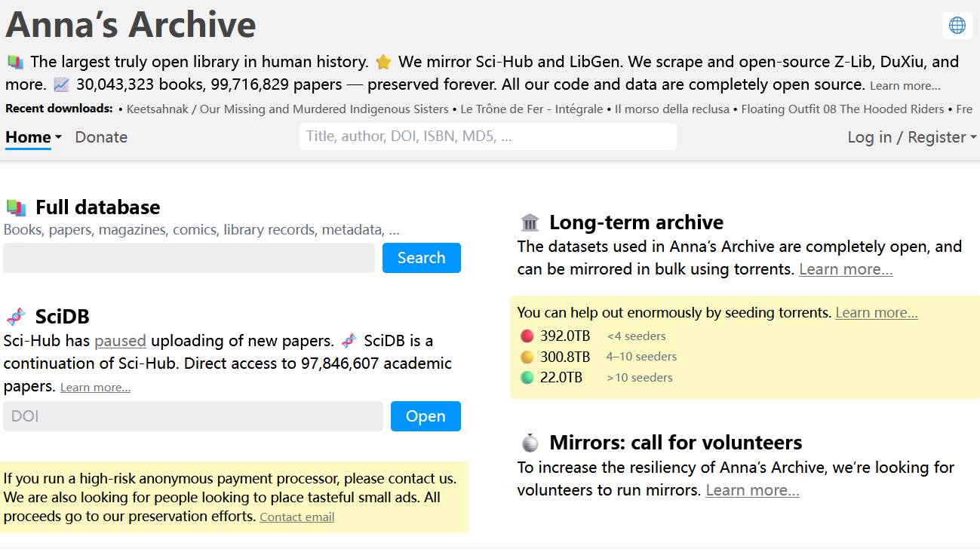980x549 pixels.
Task: Click the yellow dot for 4–10 seeders
Action: click(x=527, y=357)
